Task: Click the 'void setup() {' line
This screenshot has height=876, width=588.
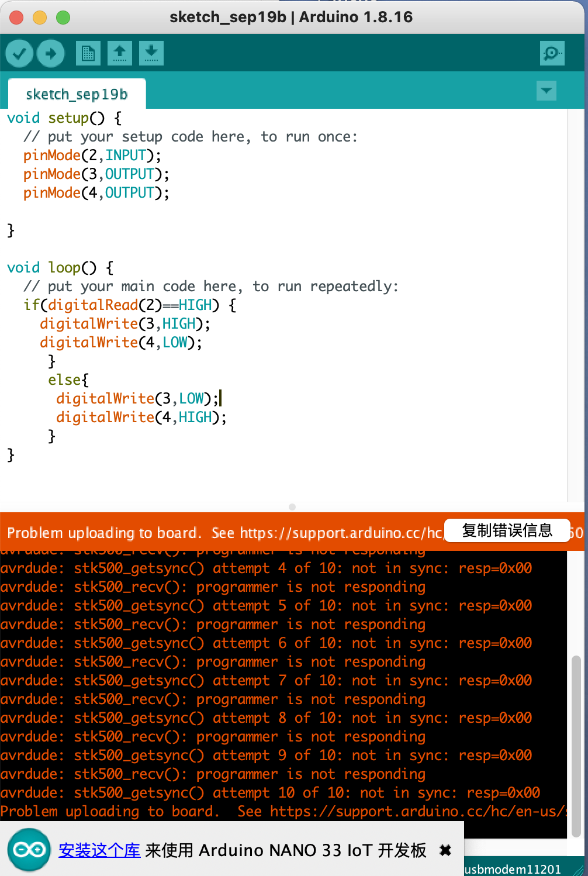Action: tap(64, 118)
